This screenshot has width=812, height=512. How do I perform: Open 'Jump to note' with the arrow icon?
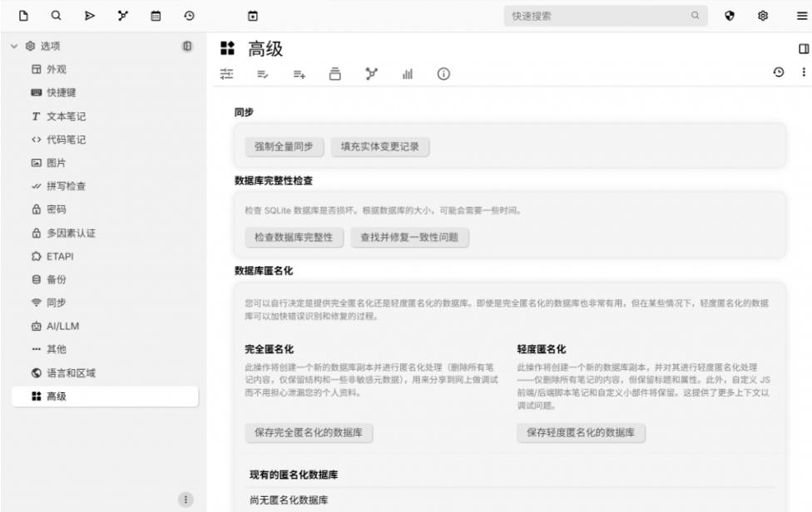pos(89,15)
